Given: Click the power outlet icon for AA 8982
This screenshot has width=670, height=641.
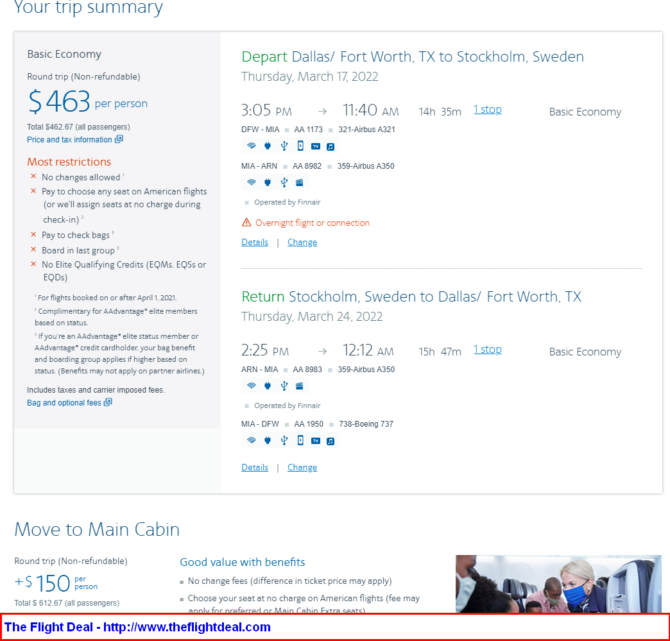Looking at the screenshot, I should click(267, 182).
